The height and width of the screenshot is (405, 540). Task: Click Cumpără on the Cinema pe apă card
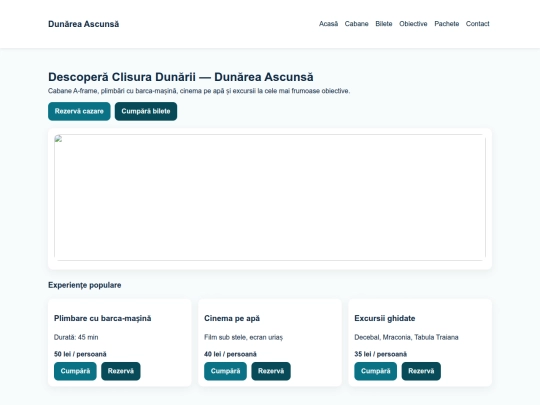[225, 371]
